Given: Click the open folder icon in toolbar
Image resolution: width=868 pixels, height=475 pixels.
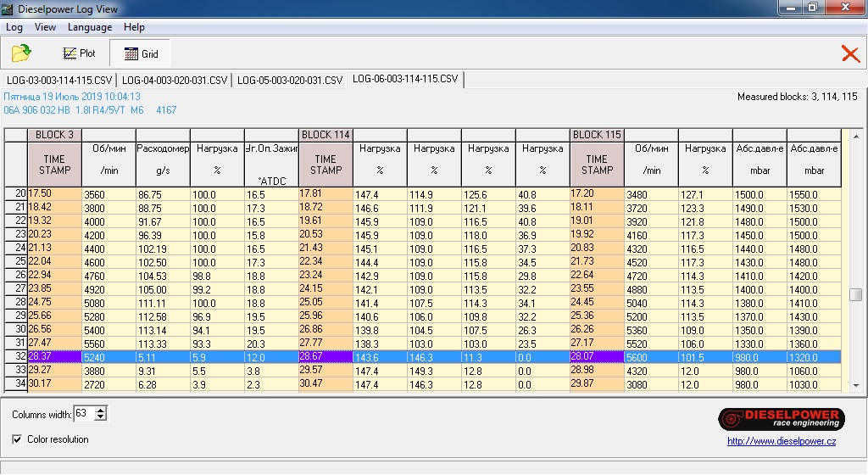Looking at the screenshot, I should [x=21, y=53].
